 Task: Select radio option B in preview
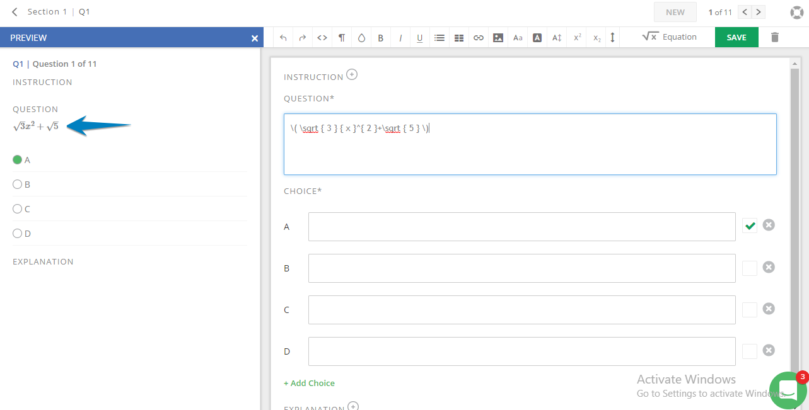pos(17,184)
